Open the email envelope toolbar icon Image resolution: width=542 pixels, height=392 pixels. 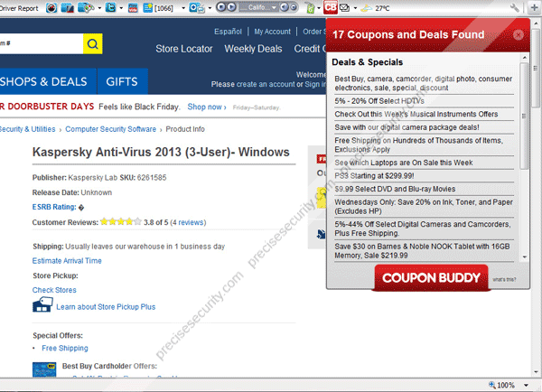345,7
